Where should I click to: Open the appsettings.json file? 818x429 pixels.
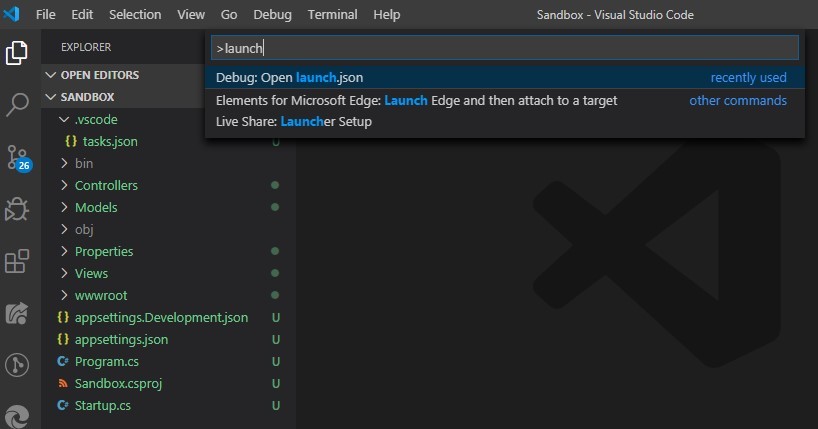coord(121,339)
